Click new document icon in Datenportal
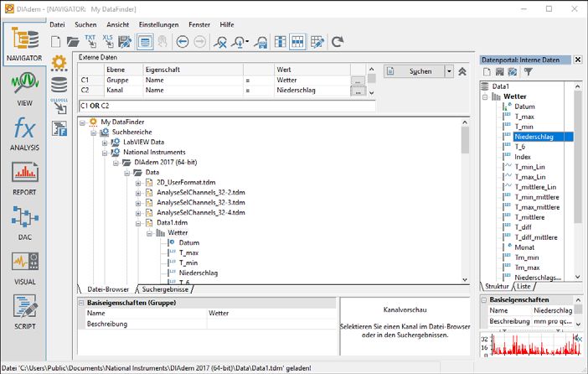 487,72
